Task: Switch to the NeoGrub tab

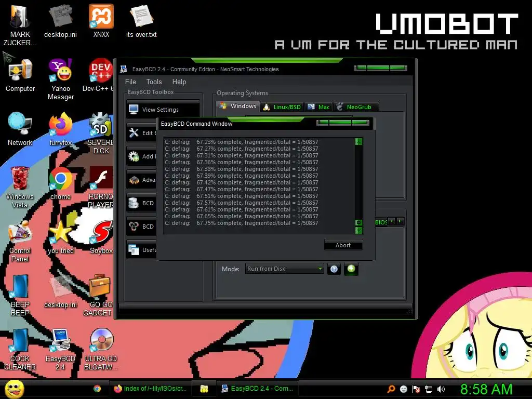Action: click(356, 107)
